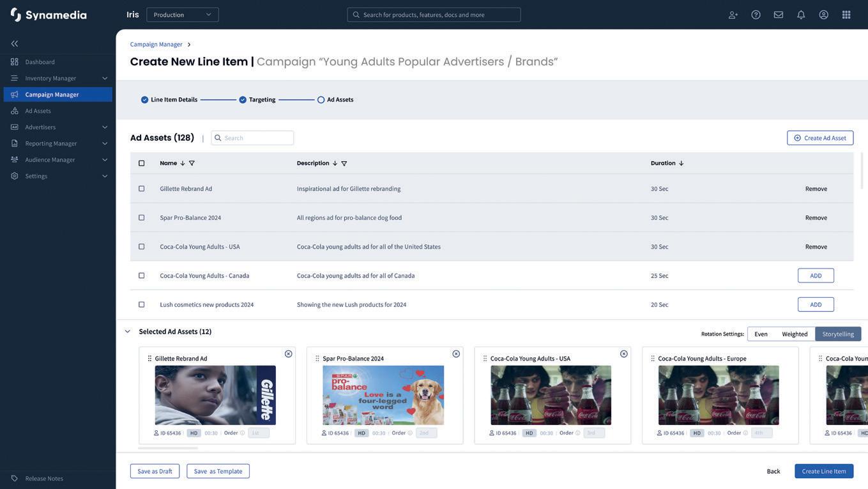
Task: Sort by Duration column arrow
Action: coord(681,163)
